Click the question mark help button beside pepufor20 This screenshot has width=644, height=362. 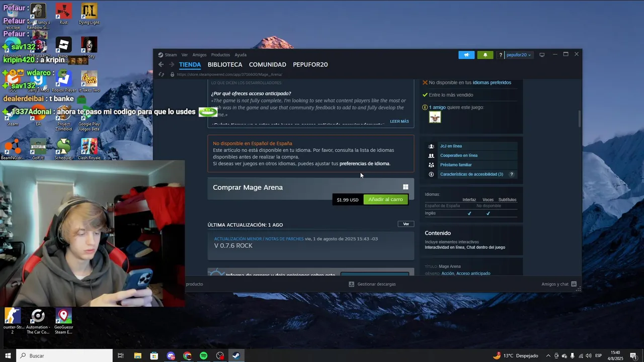(x=500, y=55)
